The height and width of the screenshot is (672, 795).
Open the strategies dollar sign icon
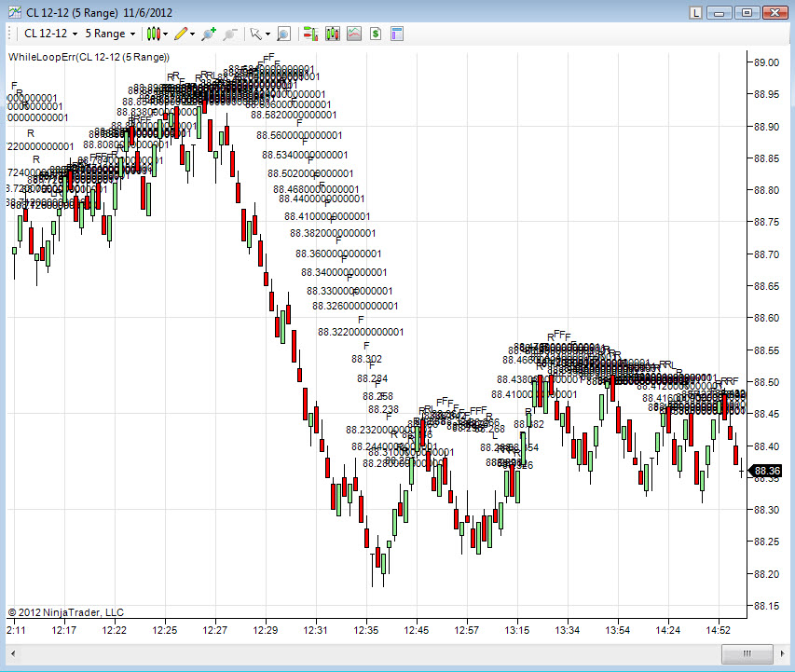[376, 34]
